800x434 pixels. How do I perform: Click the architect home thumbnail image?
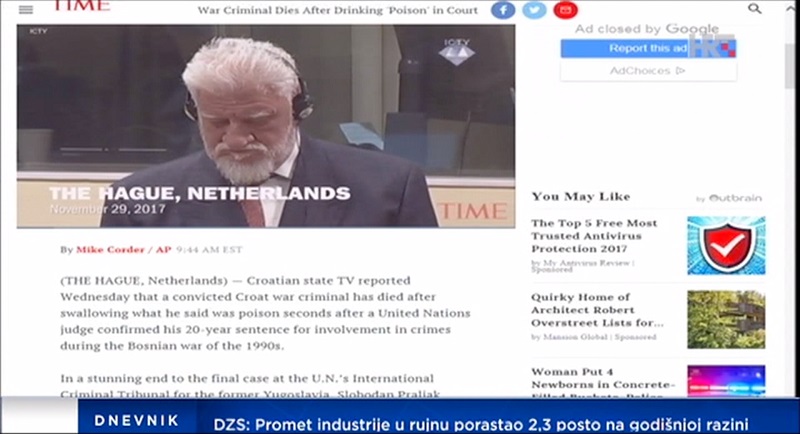click(x=726, y=320)
